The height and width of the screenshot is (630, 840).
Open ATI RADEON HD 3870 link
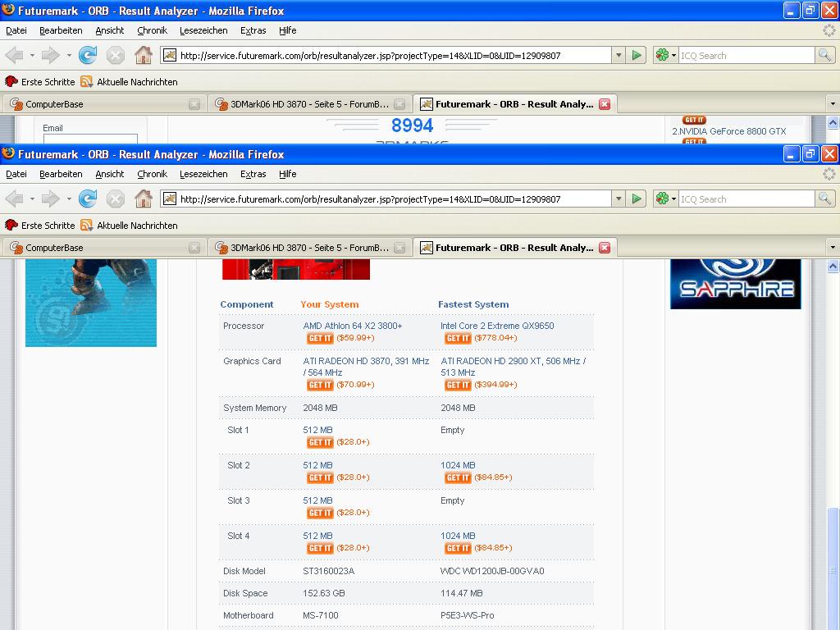coord(366,367)
